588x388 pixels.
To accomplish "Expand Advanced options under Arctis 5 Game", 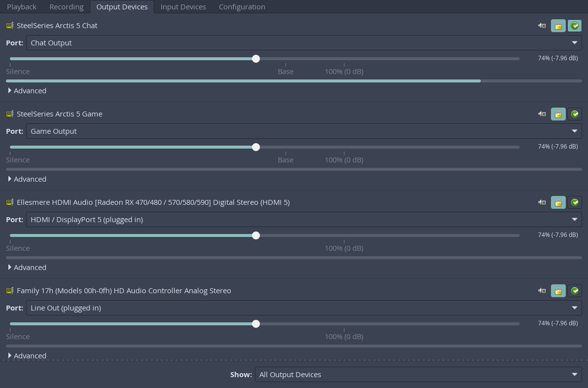I will click(x=27, y=179).
